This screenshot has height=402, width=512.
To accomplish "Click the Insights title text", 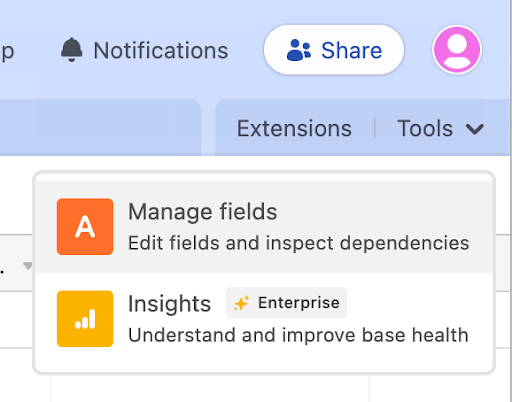I will pos(169,304).
